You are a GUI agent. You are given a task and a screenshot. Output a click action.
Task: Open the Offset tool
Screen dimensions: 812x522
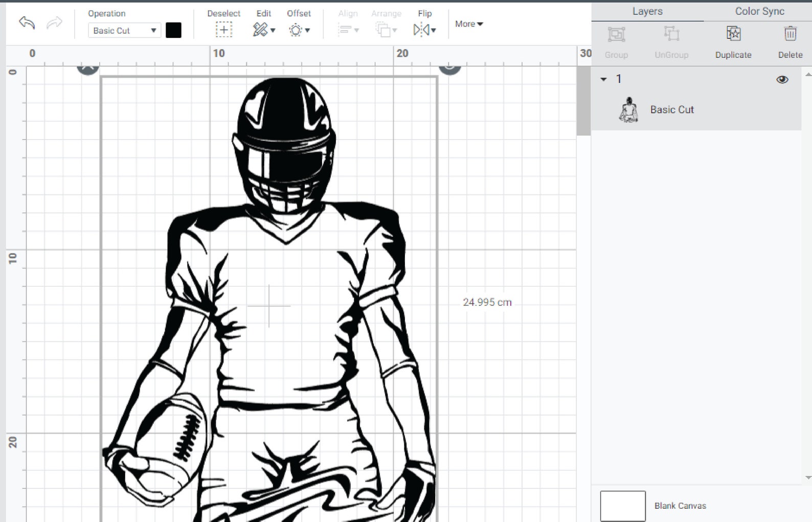click(x=299, y=30)
